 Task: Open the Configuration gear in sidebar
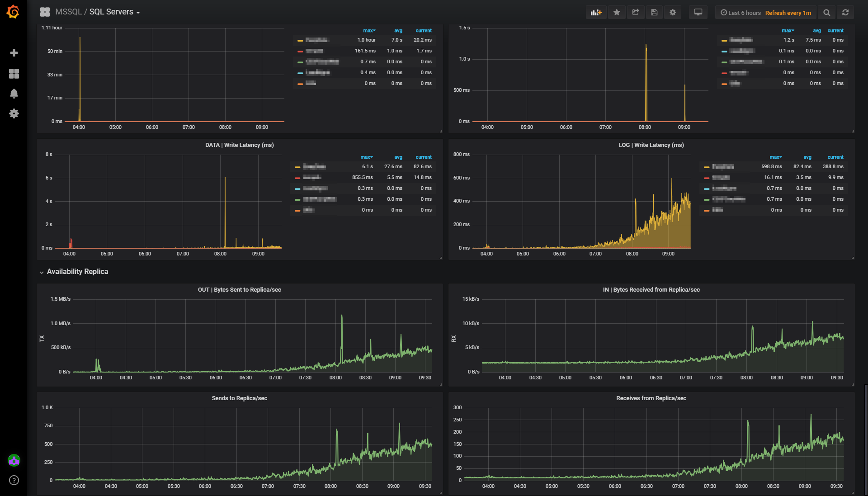point(14,113)
